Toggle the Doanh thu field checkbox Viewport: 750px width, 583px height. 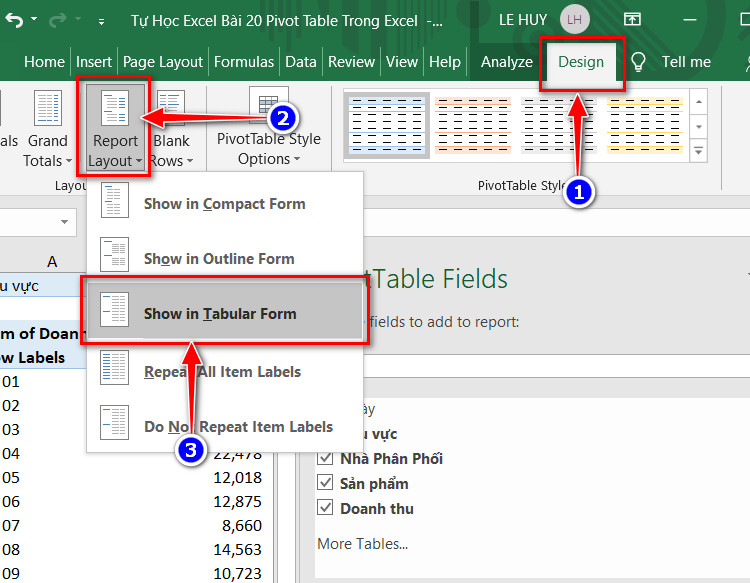point(325,507)
